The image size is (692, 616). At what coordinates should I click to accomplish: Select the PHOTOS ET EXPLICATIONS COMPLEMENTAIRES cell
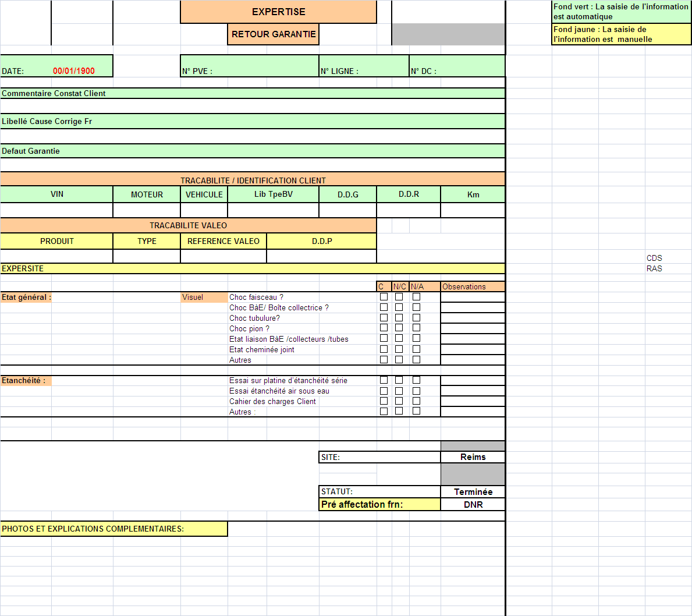point(114,529)
